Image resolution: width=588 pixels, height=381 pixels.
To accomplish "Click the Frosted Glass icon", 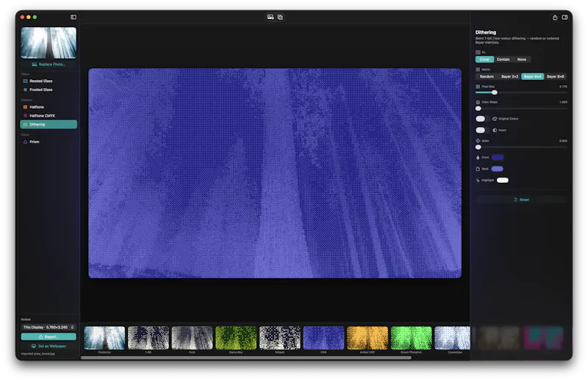I will (x=25, y=90).
